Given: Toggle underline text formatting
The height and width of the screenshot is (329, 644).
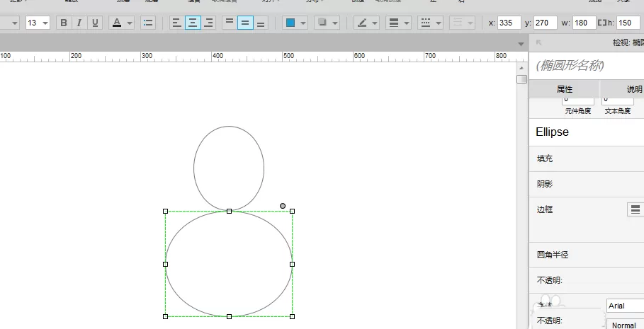Looking at the screenshot, I should point(95,23).
